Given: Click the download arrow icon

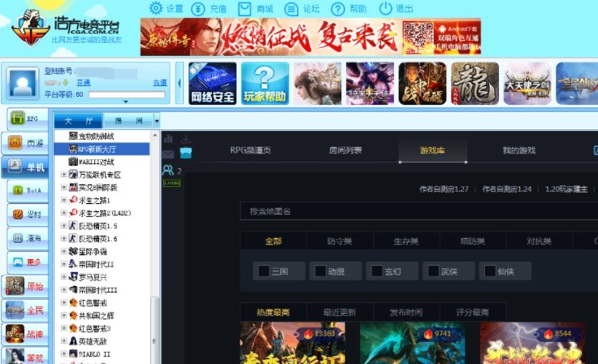Looking at the screenshot, I should (186, 138).
